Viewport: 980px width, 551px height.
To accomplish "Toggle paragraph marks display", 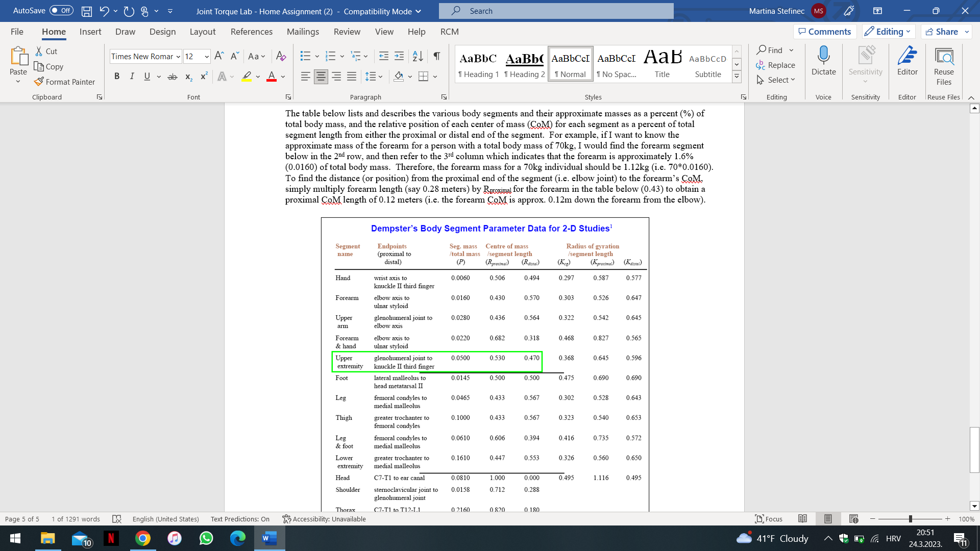I will tap(436, 56).
